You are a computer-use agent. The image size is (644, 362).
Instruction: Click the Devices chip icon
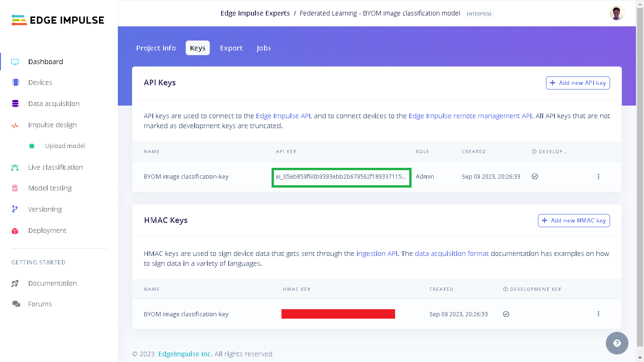click(x=15, y=82)
